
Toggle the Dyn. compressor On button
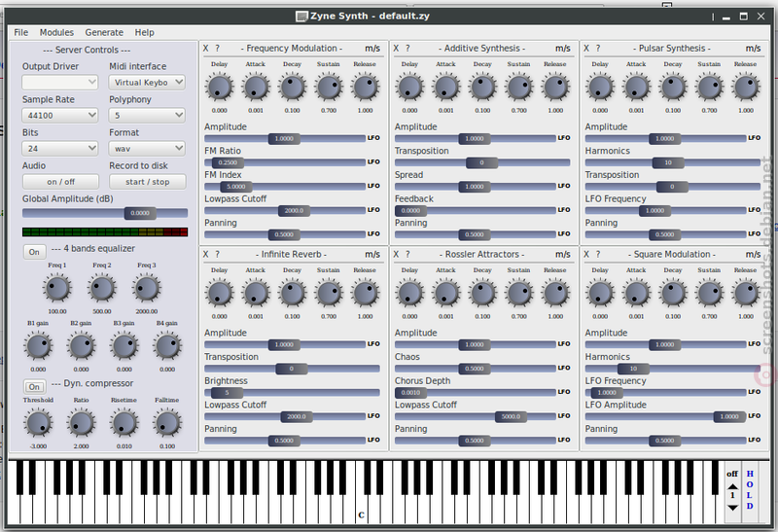point(34,386)
